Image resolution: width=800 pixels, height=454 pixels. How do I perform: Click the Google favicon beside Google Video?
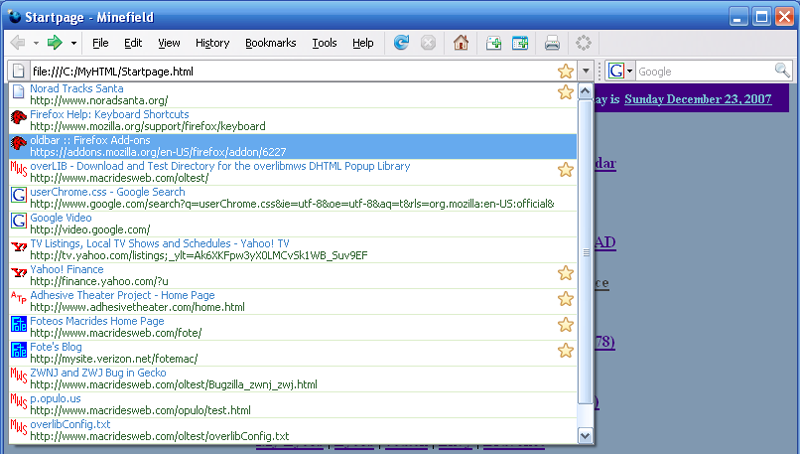(x=19, y=220)
